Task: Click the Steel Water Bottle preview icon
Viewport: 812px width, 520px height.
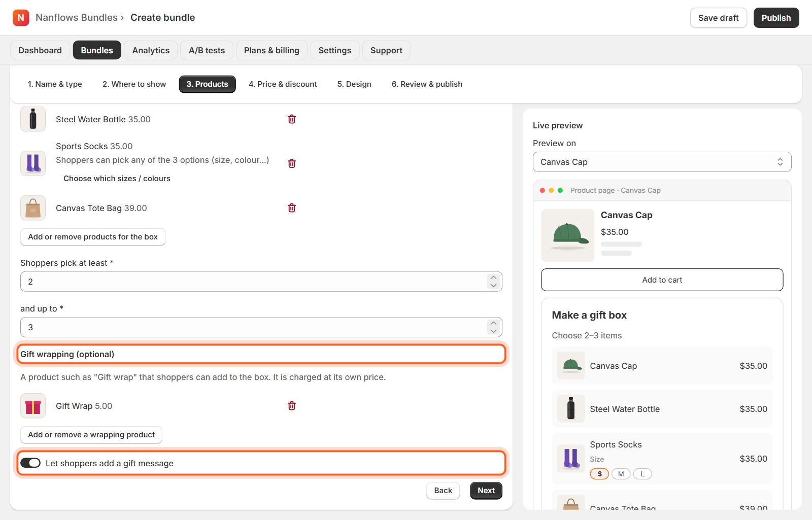Action: point(571,408)
